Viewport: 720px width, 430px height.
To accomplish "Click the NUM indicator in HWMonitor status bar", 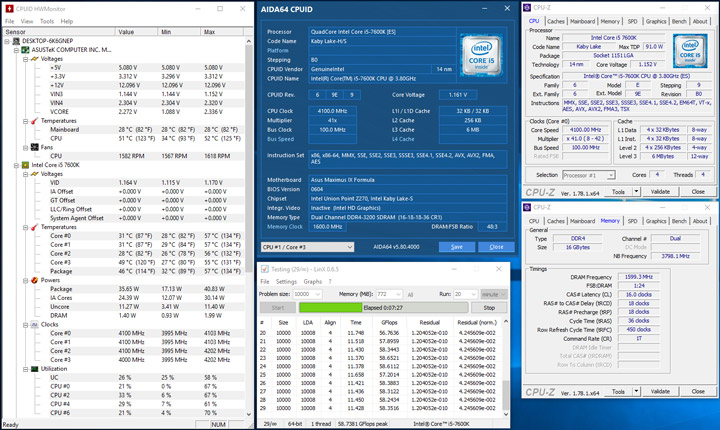I will point(218,424).
